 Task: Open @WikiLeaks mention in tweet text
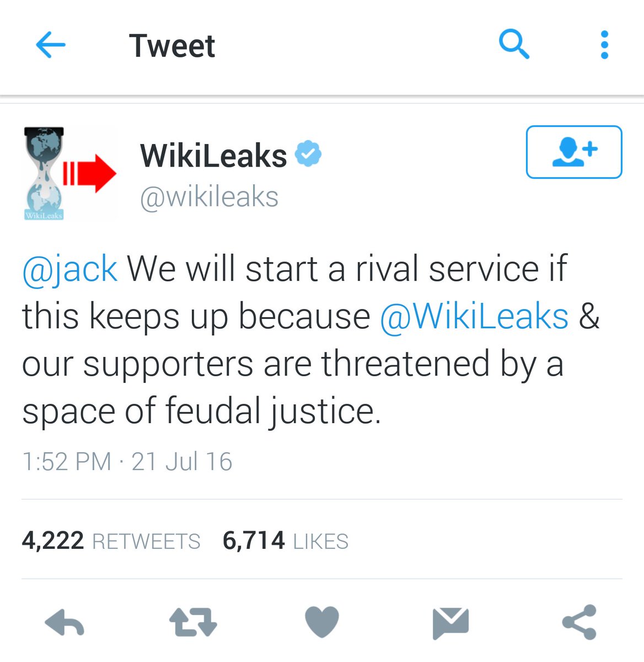[x=474, y=317]
